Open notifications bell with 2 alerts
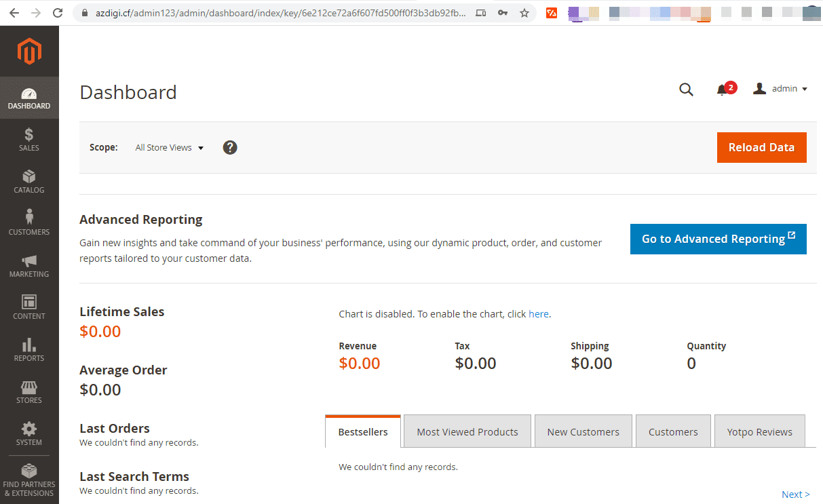Image resolution: width=823 pixels, height=504 pixels. [x=723, y=90]
